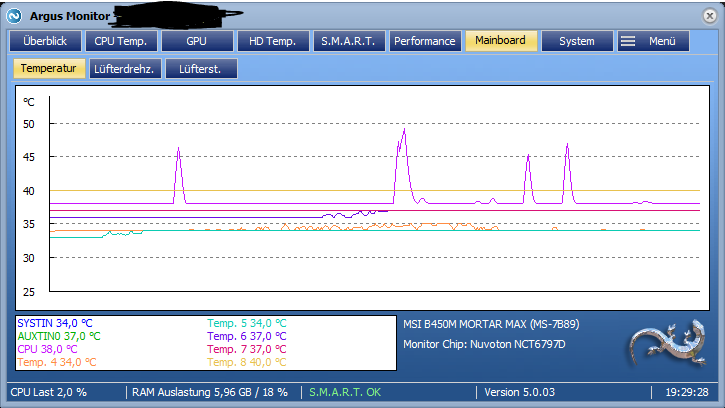Click the Argus Monitor app logo icon
The width and height of the screenshot is (725, 408).
click(14, 16)
